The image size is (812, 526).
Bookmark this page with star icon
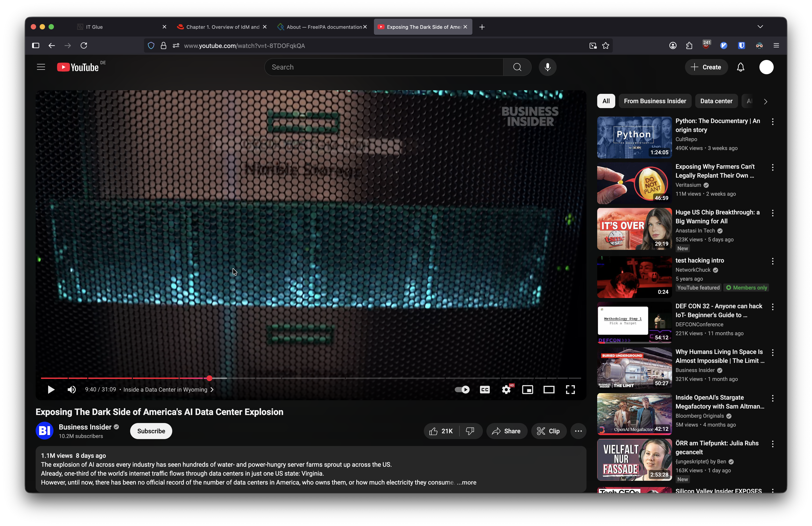[606, 46]
